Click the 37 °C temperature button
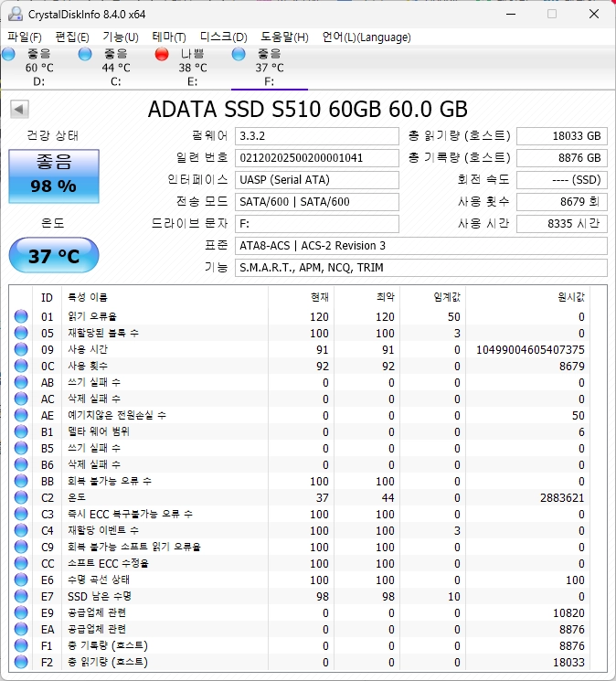Image resolution: width=616 pixels, height=681 pixels. tap(54, 255)
